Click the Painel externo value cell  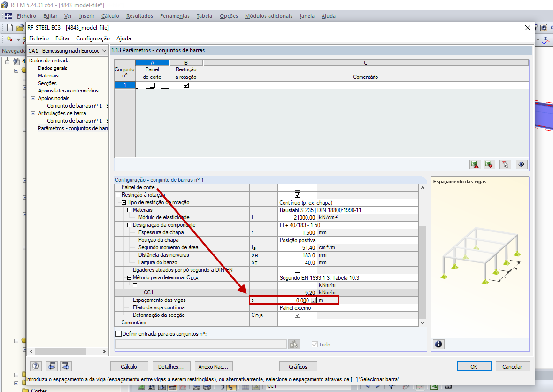click(348, 308)
